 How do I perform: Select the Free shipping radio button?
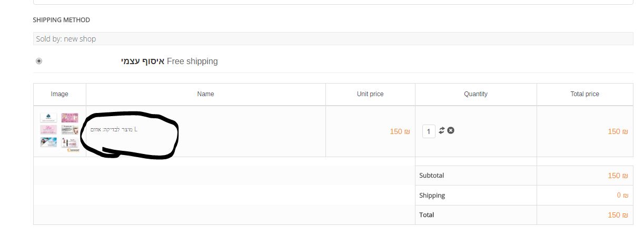tap(39, 61)
